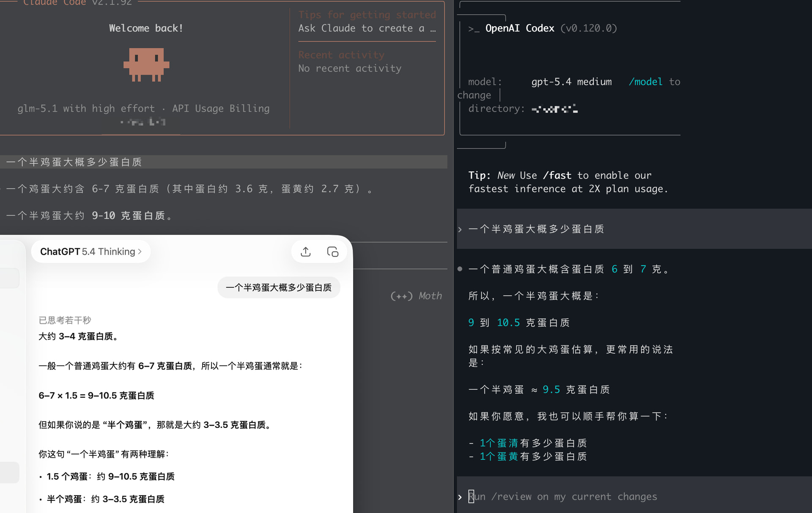This screenshot has height=513, width=812.
Task: Click '1个蛋黄' suggestion in Codex
Action: coord(499,457)
